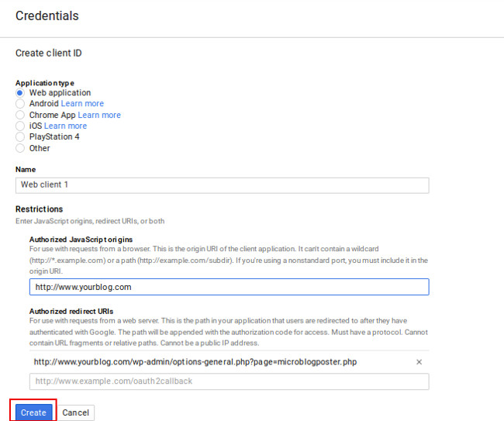Viewport: 504px width, 421px height.
Task: Click the Authorized JavaScript origins input
Action: click(x=230, y=287)
